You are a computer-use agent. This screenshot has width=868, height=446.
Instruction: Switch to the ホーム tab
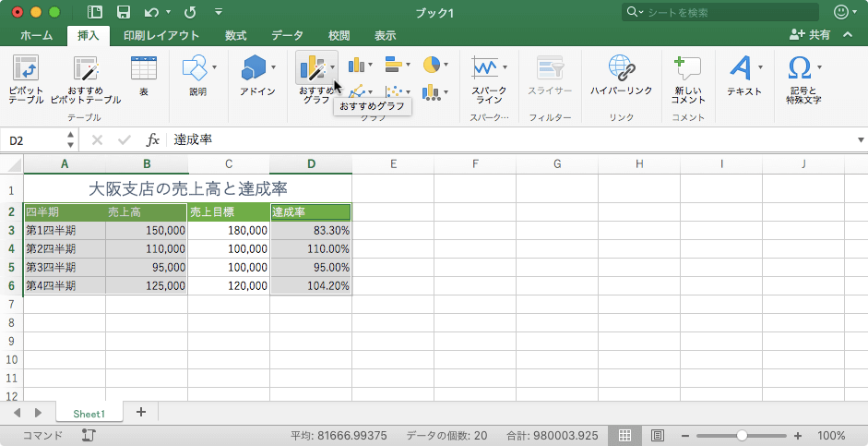[x=37, y=35]
